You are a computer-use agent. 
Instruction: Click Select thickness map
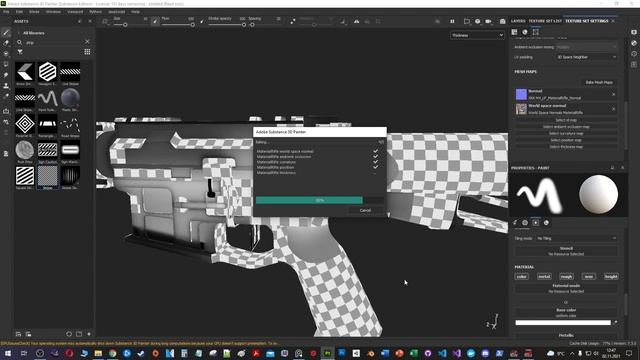[x=566, y=147]
